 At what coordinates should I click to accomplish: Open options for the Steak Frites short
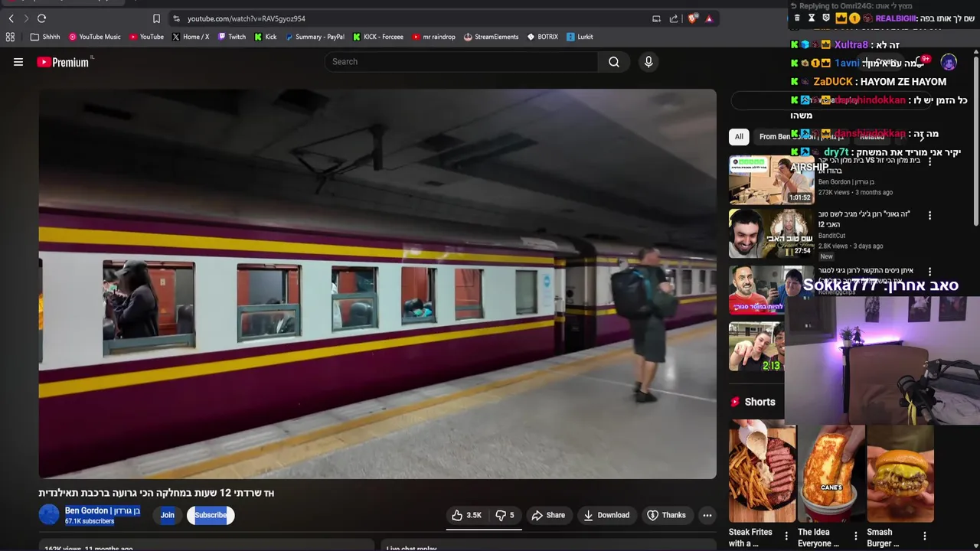pyautogui.click(x=786, y=536)
